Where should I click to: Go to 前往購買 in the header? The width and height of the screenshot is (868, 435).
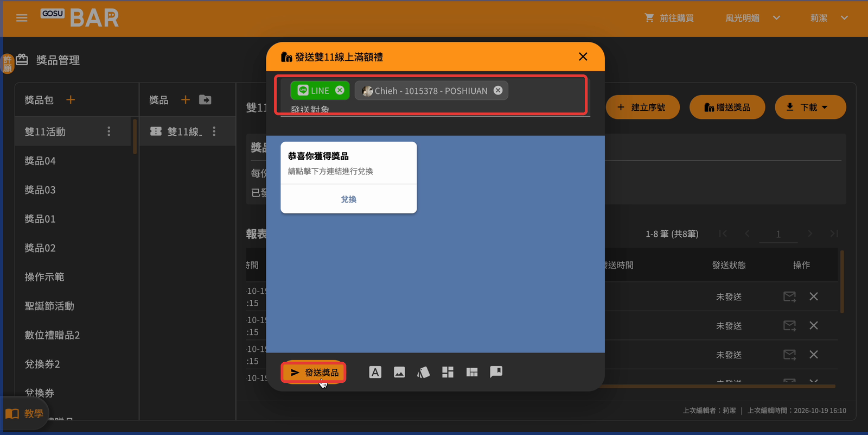(x=669, y=18)
